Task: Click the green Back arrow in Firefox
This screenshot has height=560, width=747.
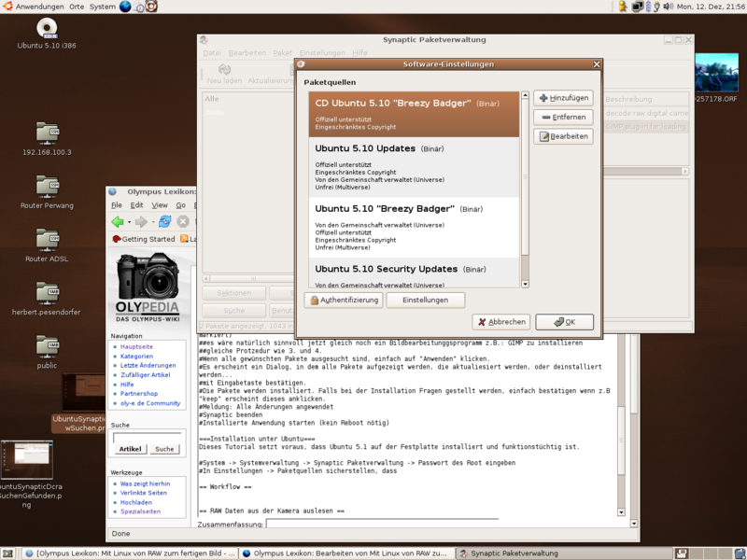Action: click(117, 221)
